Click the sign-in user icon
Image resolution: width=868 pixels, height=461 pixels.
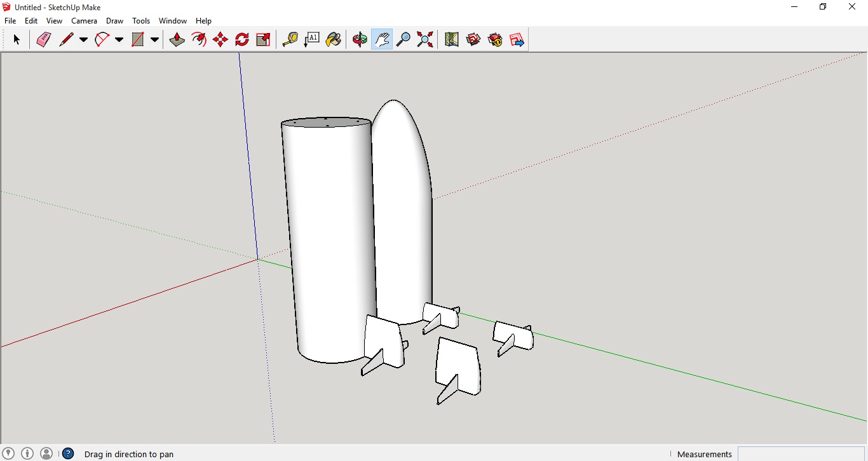46,453
